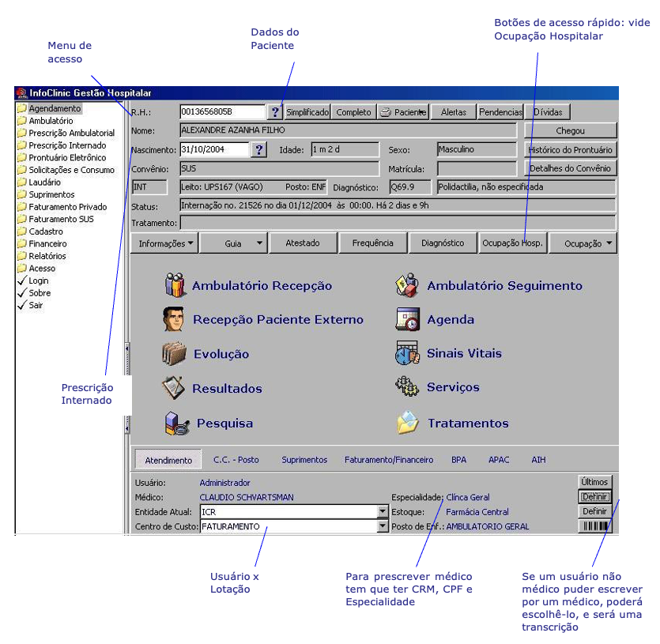Click the Últimos button
This screenshot has height=644, width=660.
[x=594, y=481]
